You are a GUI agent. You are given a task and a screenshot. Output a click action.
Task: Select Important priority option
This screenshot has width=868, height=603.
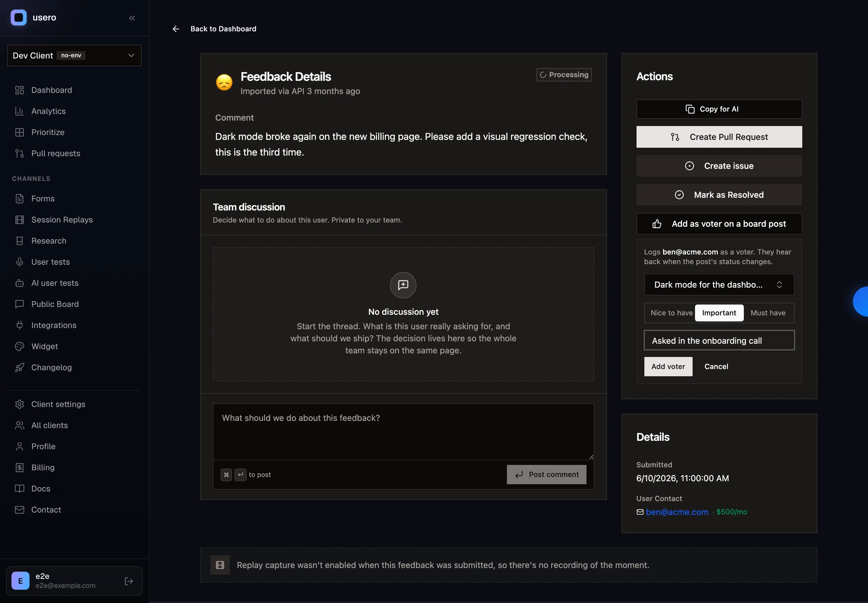(x=719, y=313)
